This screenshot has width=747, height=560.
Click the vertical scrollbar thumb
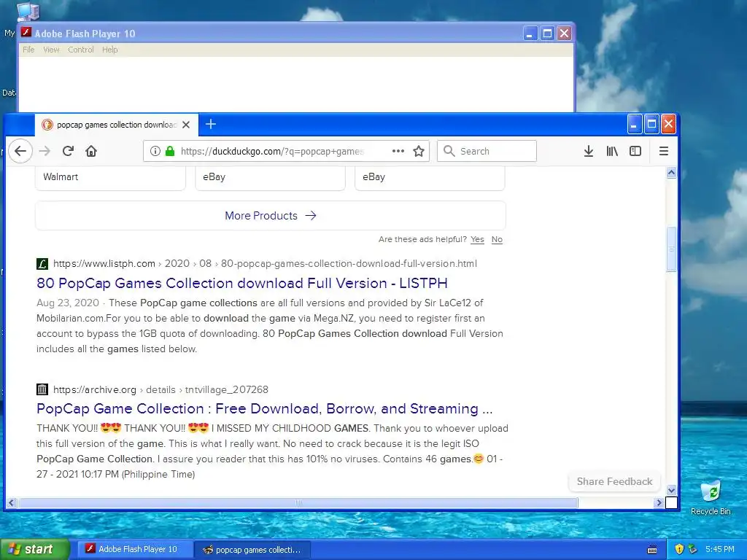[671, 249]
